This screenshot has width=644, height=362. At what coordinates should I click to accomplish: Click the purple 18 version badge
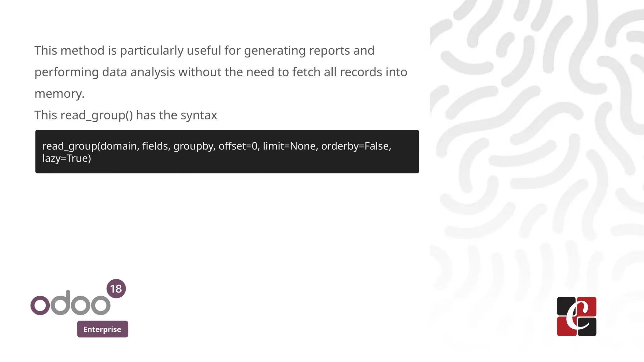point(116,288)
